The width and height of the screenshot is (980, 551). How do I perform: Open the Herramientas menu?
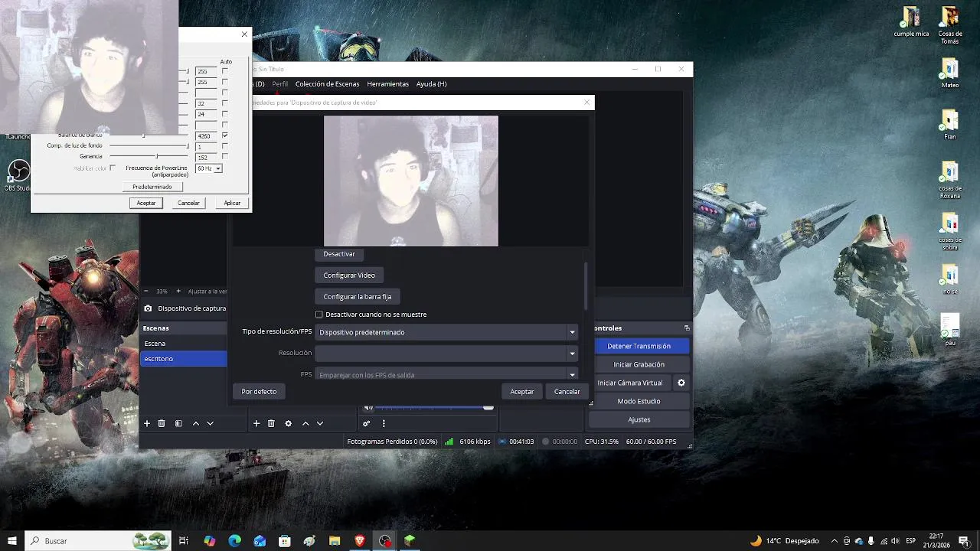tap(387, 84)
